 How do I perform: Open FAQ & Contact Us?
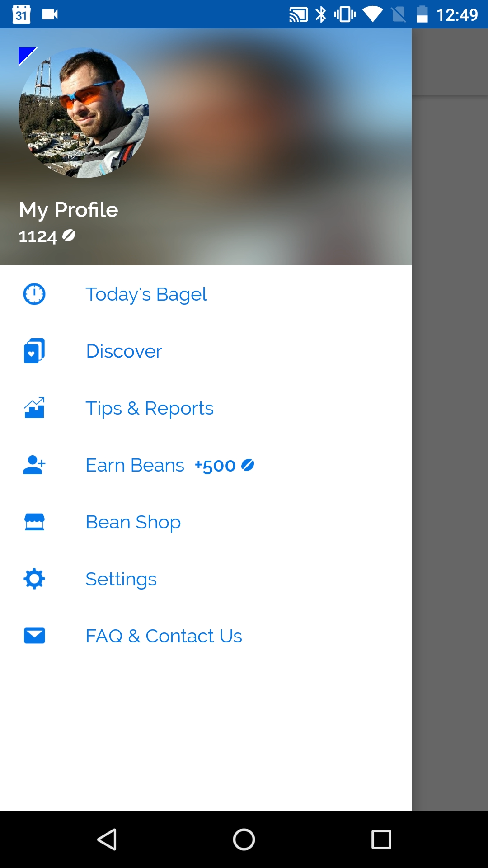[x=164, y=636]
